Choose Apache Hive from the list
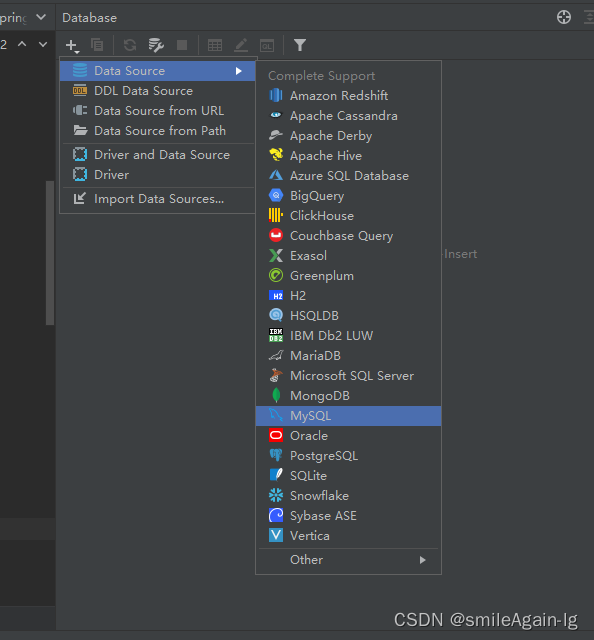This screenshot has height=640, width=594. click(x=348, y=156)
